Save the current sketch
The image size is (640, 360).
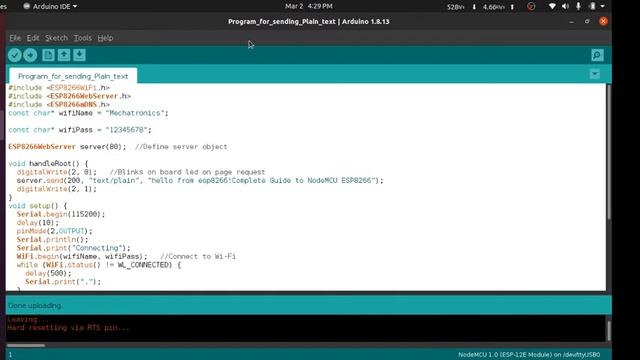tap(79, 55)
